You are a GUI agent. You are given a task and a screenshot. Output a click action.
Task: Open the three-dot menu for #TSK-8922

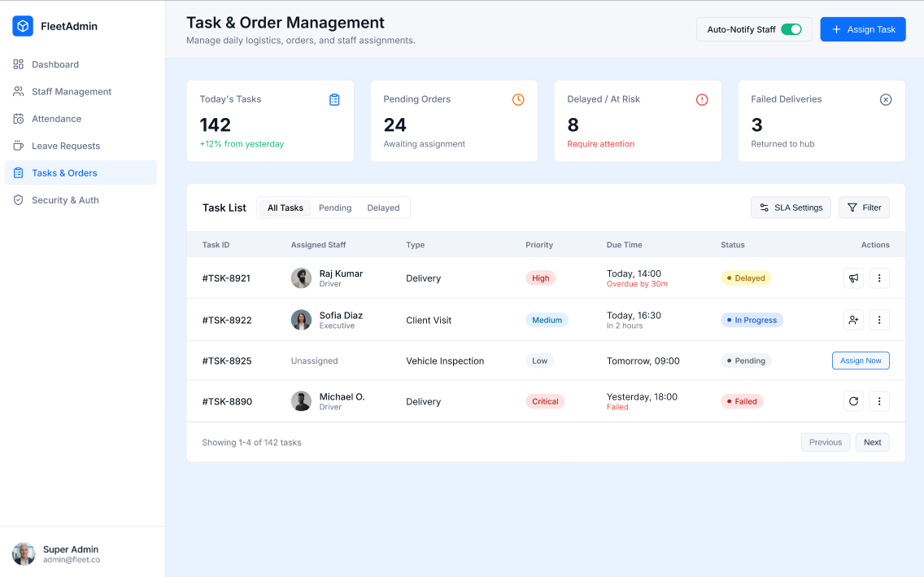click(879, 320)
